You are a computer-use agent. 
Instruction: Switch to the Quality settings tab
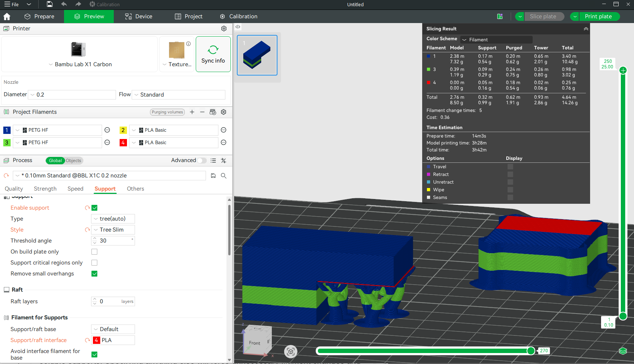pyautogui.click(x=14, y=189)
